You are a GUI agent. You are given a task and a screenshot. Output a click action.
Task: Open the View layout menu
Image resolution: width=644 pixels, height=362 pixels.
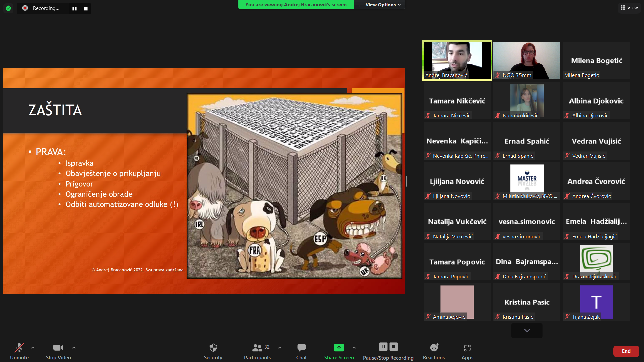pos(629,8)
